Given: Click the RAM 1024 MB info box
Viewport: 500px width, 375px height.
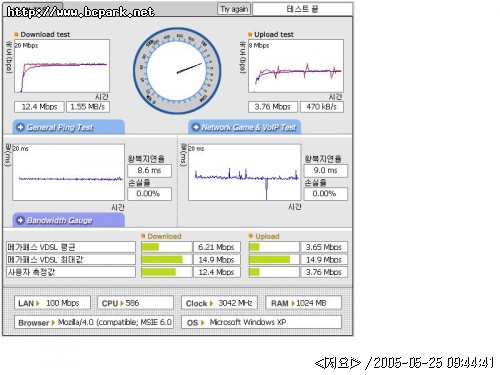Looking at the screenshot, I should coord(303,303).
